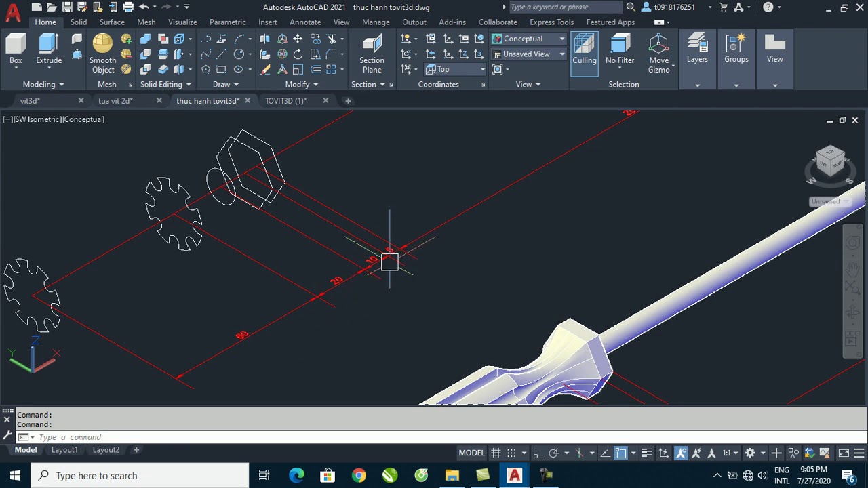Open the Solid ribbon tab
This screenshot has height=488, width=868.
point(79,22)
